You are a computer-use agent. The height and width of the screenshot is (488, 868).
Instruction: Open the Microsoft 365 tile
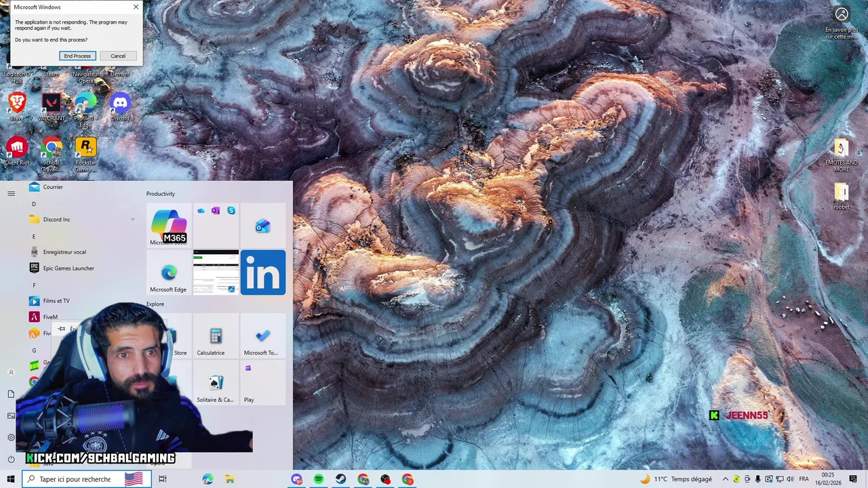[x=168, y=226]
